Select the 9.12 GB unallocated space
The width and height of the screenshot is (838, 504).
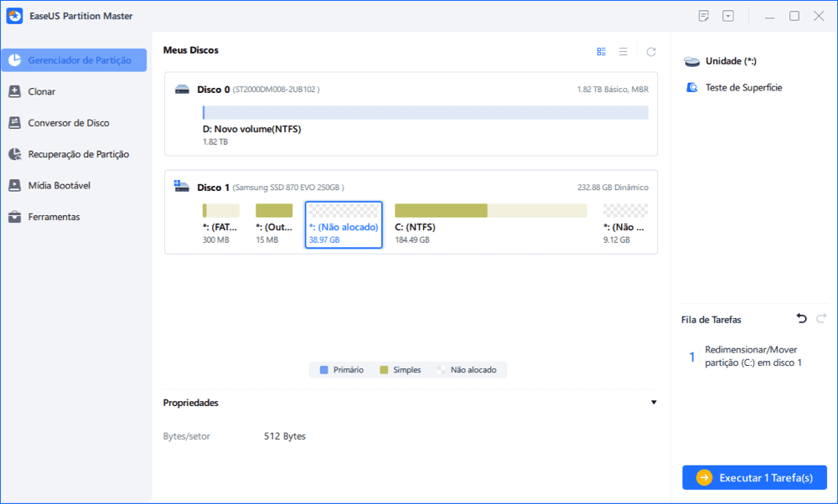[625, 224]
